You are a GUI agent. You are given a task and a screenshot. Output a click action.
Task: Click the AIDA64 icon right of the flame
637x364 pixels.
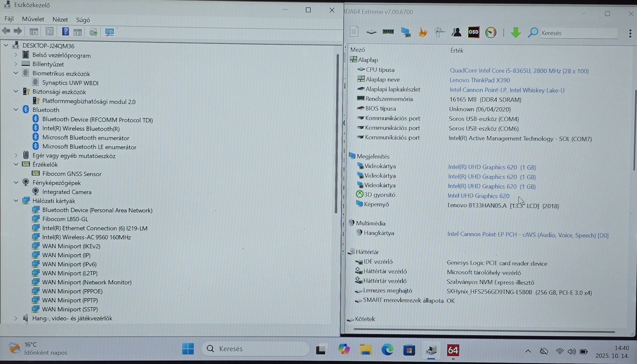440,33
